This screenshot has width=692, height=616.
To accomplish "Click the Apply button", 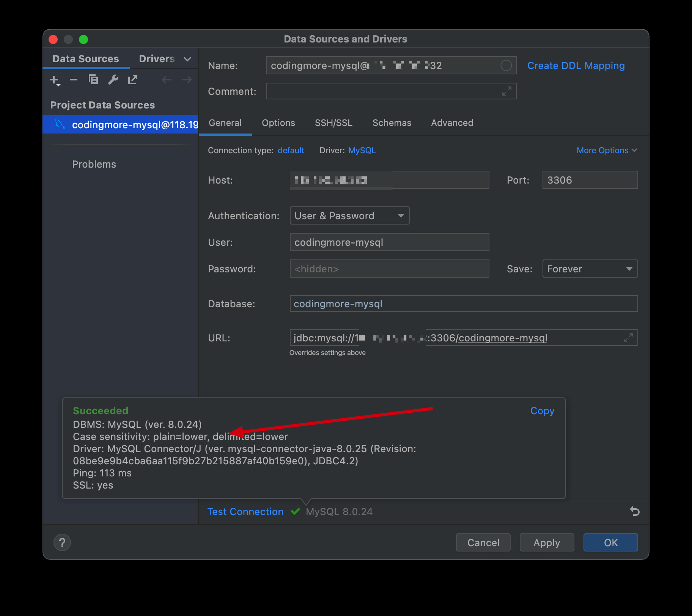I will coord(547,542).
